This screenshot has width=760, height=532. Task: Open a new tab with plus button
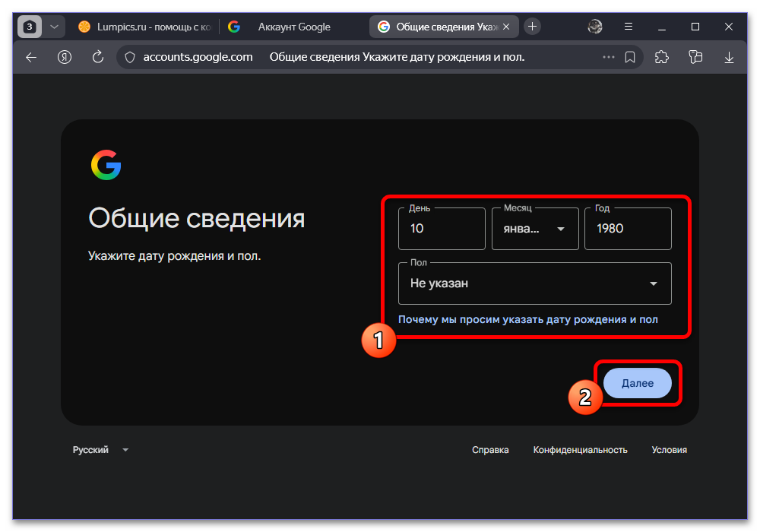click(x=532, y=27)
